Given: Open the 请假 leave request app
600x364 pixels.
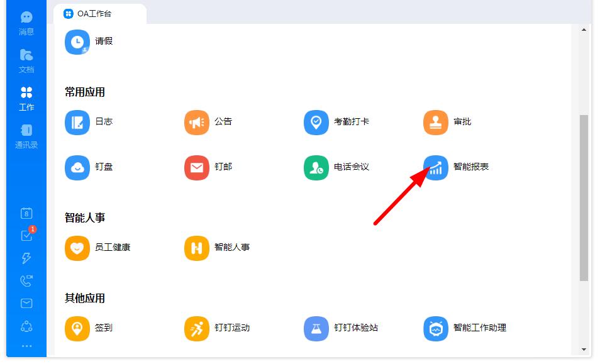Looking at the screenshot, I should click(x=90, y=41).
